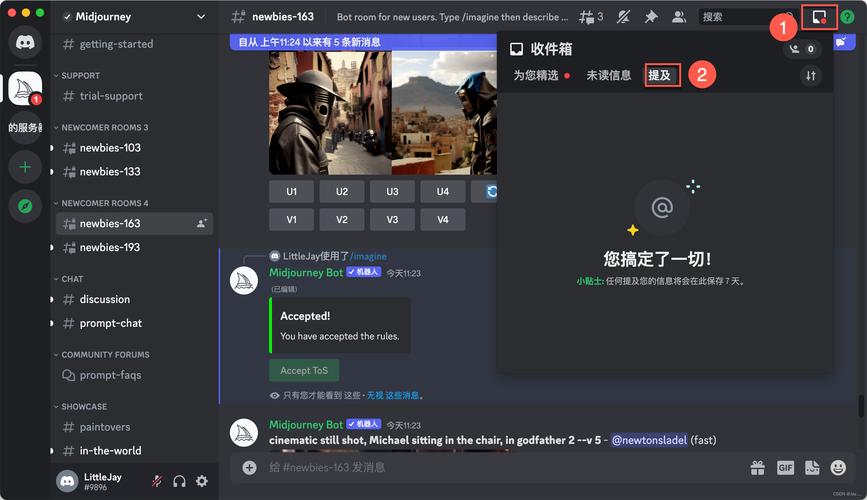Screen dimensions: 867x500
Task: Show the member list icon
Action: [679, 17]
